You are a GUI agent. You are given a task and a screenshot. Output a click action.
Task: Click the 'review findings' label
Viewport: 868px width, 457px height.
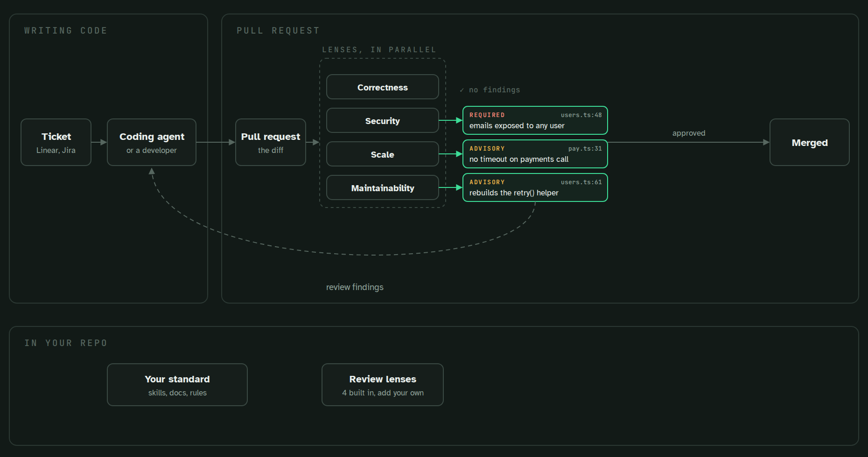coord(355,287)
